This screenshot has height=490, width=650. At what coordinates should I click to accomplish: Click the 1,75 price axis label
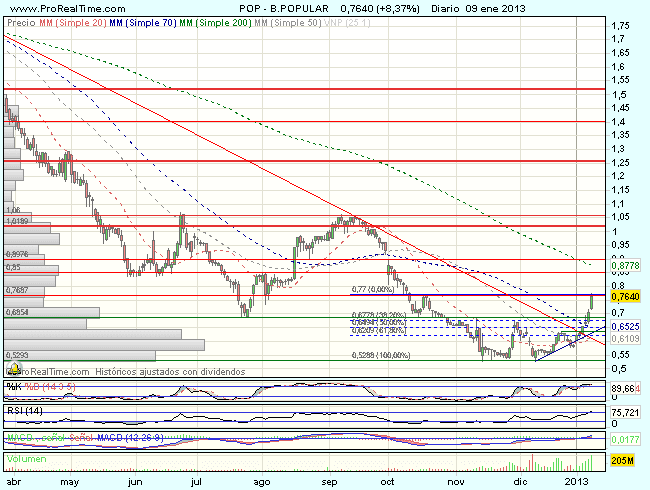pos(621,26)
